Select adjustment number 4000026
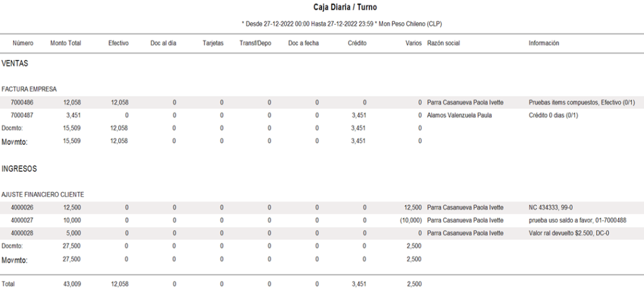Image resolution: width=644 pixels, height=289 pixels. click(22, 208)
